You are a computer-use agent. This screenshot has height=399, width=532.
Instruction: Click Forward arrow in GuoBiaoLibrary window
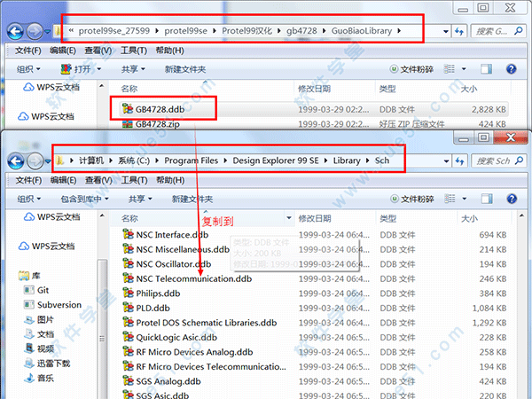pos(35,32)
